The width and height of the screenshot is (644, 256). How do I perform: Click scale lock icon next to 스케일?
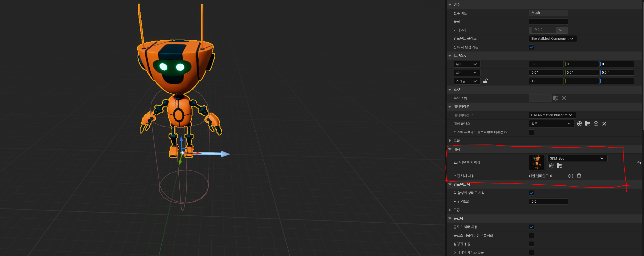coord(485,81)
